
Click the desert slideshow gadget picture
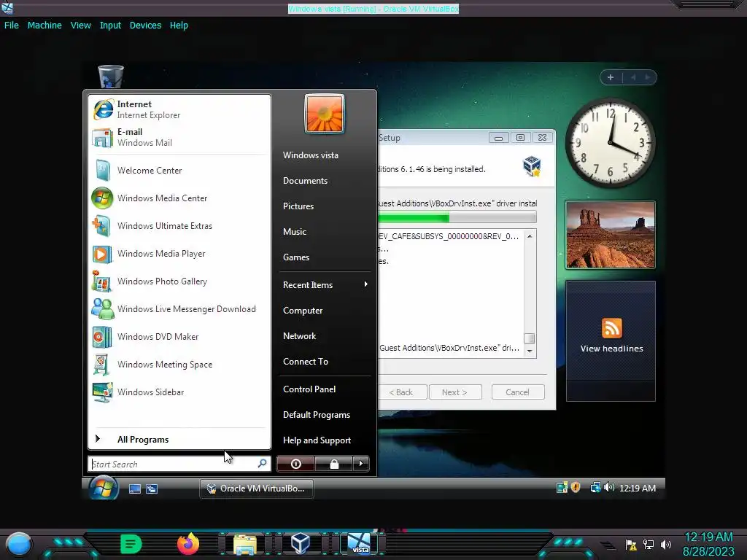point(611,235)
